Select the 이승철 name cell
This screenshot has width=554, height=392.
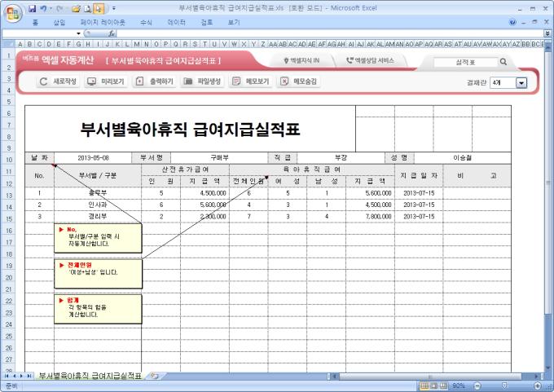(463, 158)
